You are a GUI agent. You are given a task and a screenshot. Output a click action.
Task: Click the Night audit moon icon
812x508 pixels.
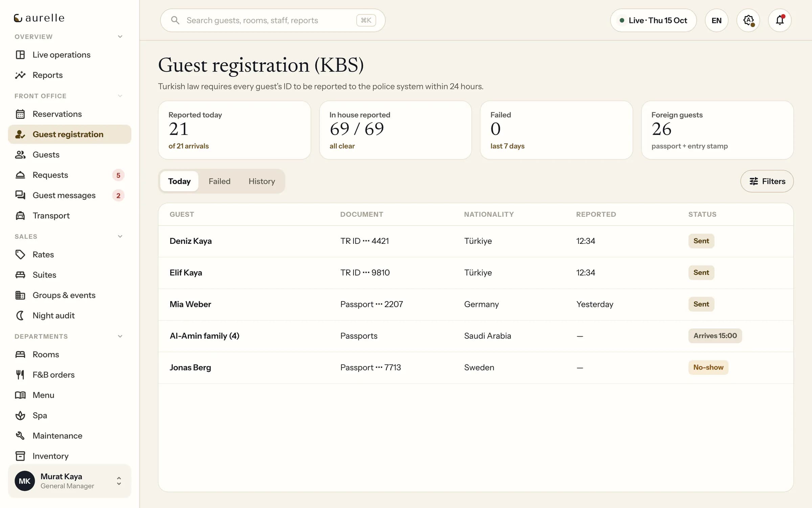click(20, 315)
